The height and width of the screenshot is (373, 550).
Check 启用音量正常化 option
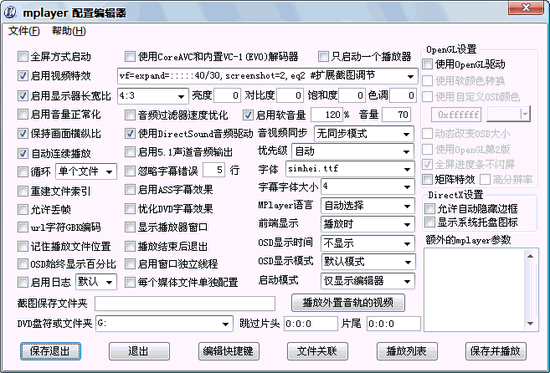(x=23, y=114)
